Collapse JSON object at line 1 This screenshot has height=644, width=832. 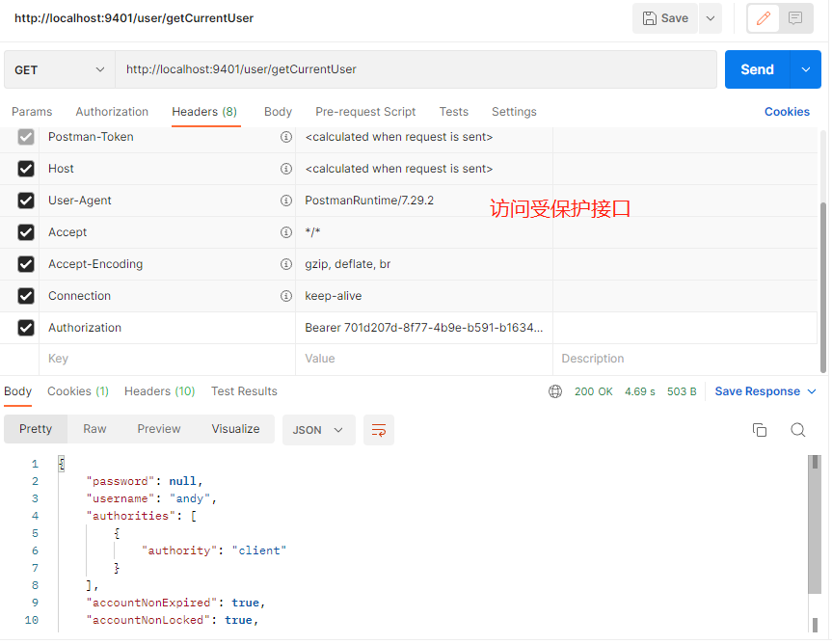click(x=62, y=464)
